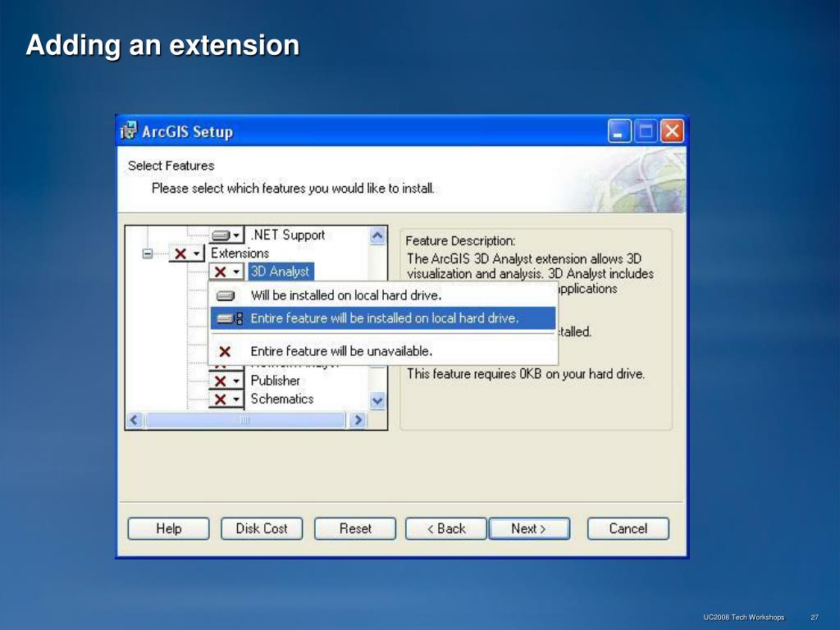Click the drive icon beside 'Entire feature will be installed'
Viewport: 840px width, 630px height.
230,319
